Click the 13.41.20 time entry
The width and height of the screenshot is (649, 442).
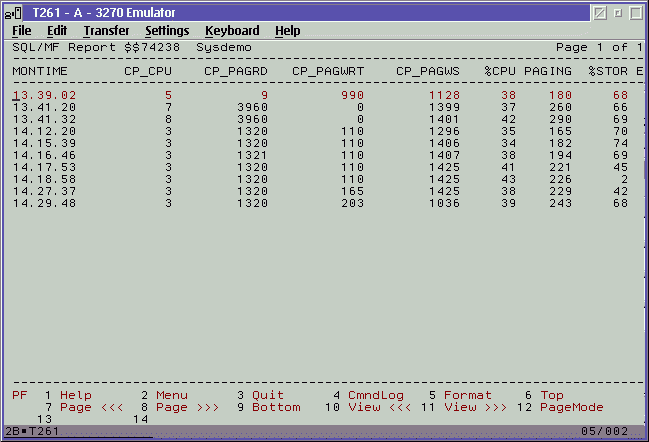coord(44,107)
